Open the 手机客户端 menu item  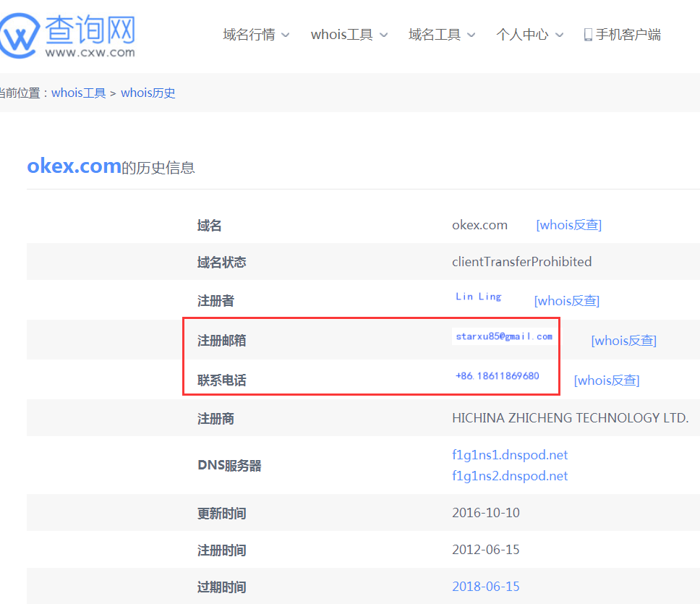pos(628,35)
